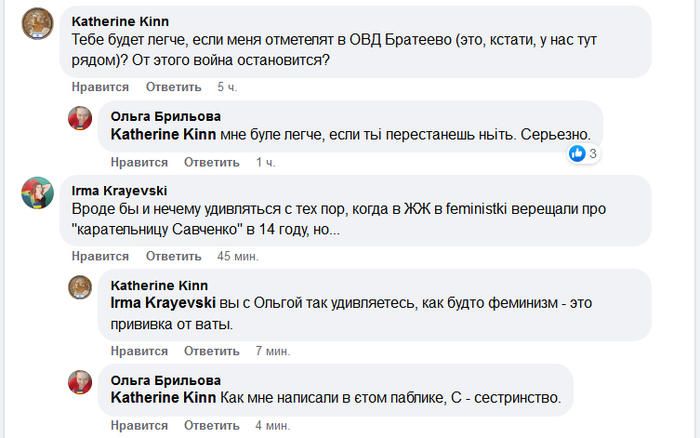This screenshot has height=438, width=700.
Task: Click Ольга Брильова's avatar on the last reply
Action: coord(80,381)
